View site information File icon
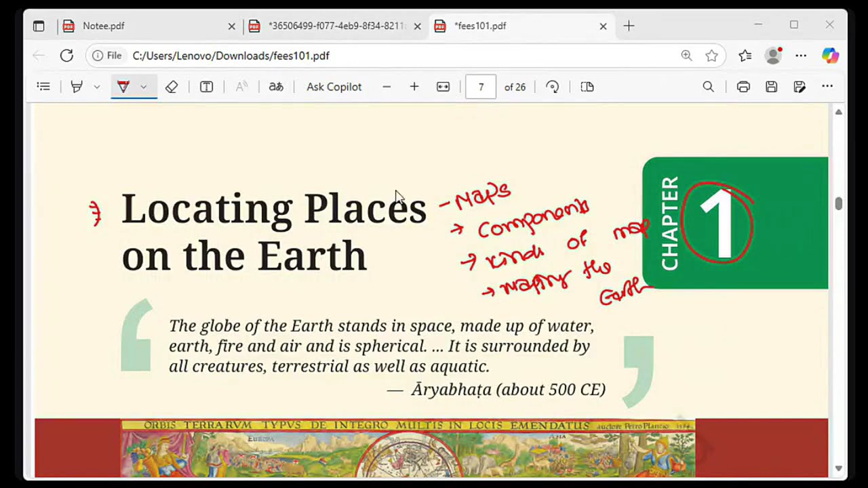Screen dimensions: 868x488 pos(107,56)
